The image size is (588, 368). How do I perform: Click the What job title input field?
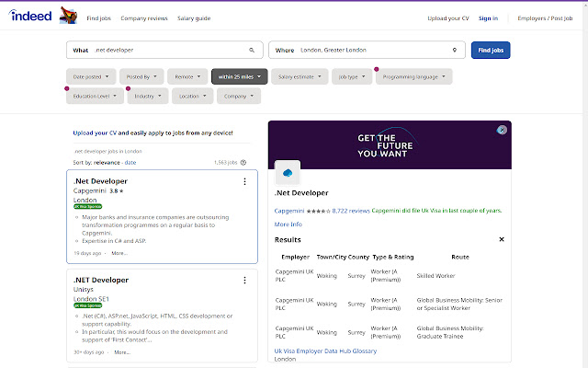point(165,50)
